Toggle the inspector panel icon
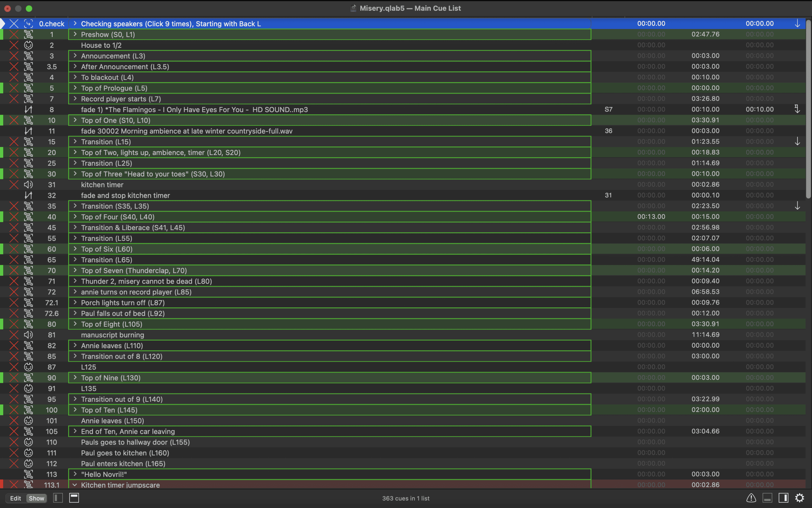This screenshot has width=812, height=508. (x=767, y=498)
